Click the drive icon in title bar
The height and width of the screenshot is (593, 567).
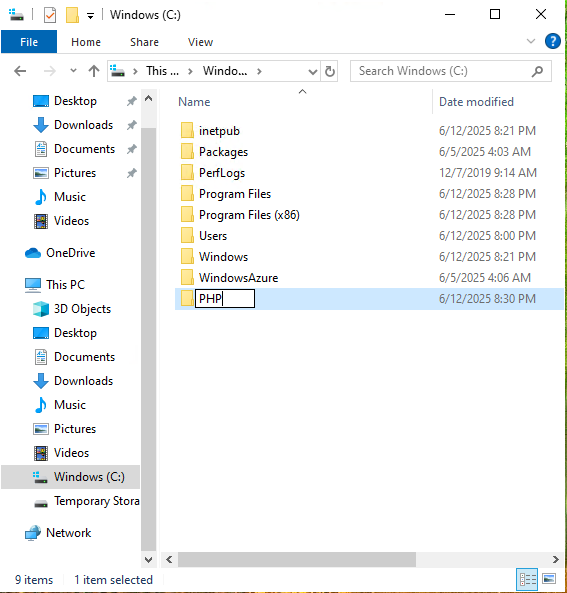click(16, 15)
